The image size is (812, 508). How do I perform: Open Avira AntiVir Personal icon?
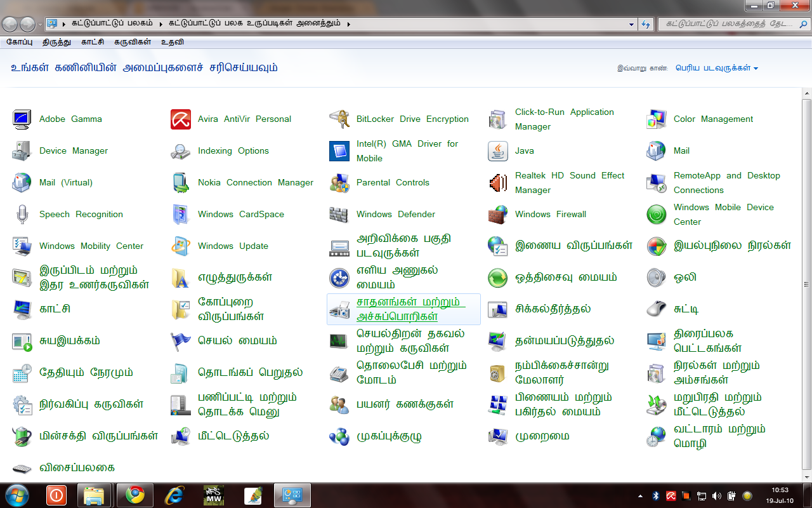click(181, 119)
